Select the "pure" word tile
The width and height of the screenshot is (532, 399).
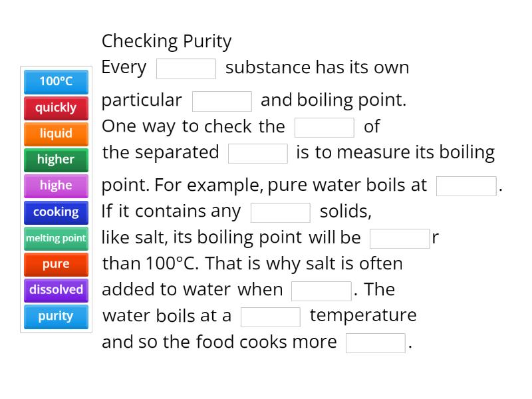(55, 263)
